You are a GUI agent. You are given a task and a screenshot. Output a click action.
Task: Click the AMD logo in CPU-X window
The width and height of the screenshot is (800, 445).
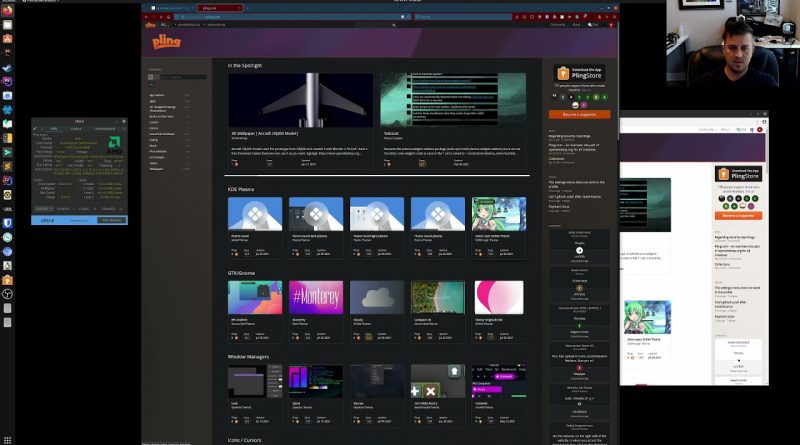(x=114, y=143)
